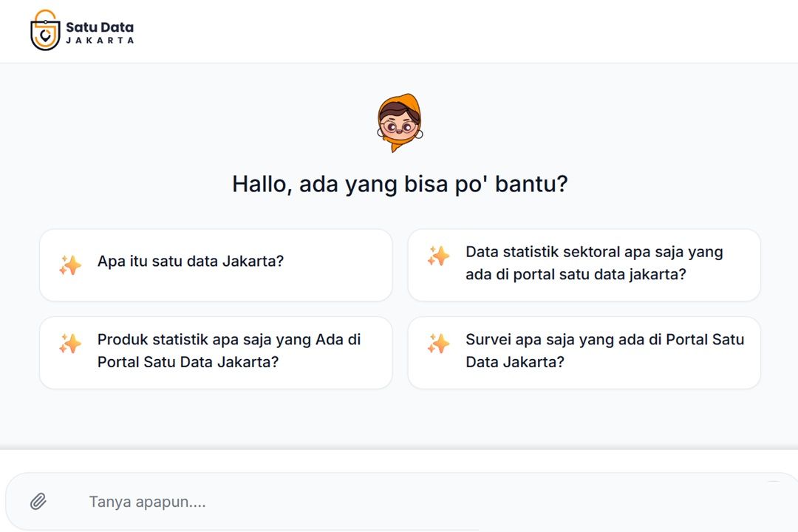Image resolution: width=798 pixels, height=532 pixels.
Task: Click 'ada di portal satu data jakarta?' text line
Action: pos(576,274)
